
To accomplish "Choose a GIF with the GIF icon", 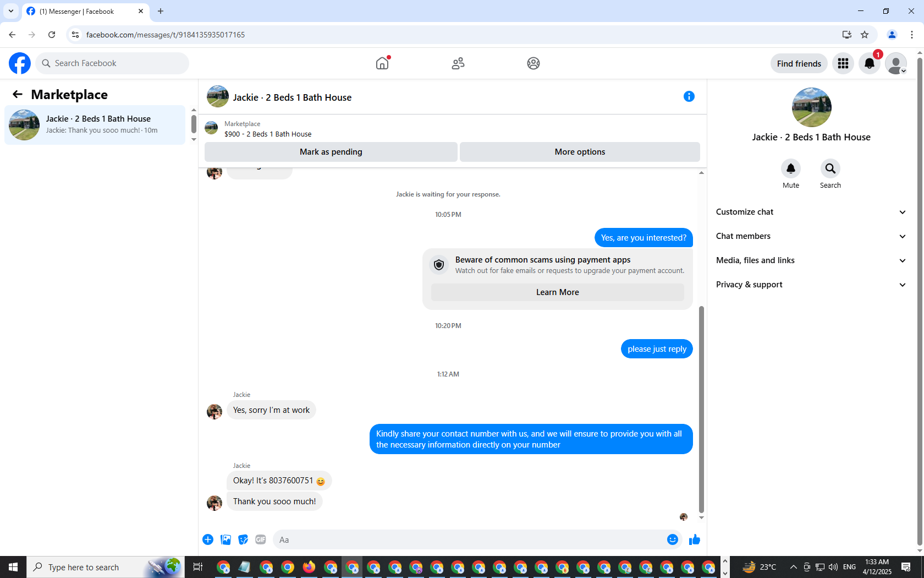I will (x=261, y=539).
